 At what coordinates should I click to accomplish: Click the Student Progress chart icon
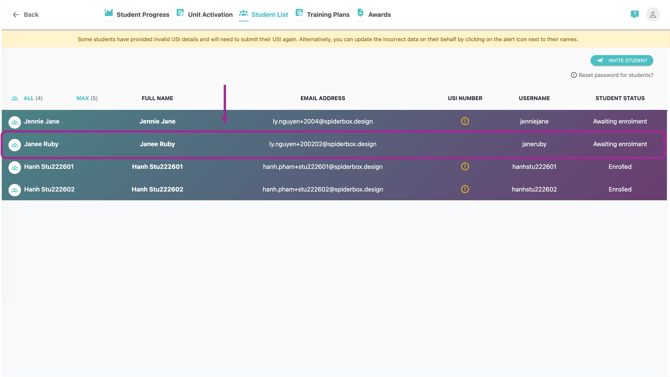(x=109, y=13)
